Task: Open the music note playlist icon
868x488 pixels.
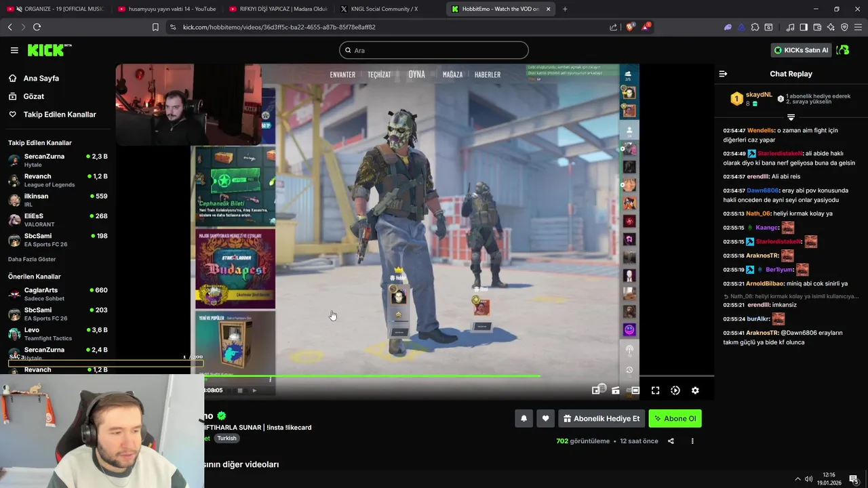Action: click(x=790, y=27)
